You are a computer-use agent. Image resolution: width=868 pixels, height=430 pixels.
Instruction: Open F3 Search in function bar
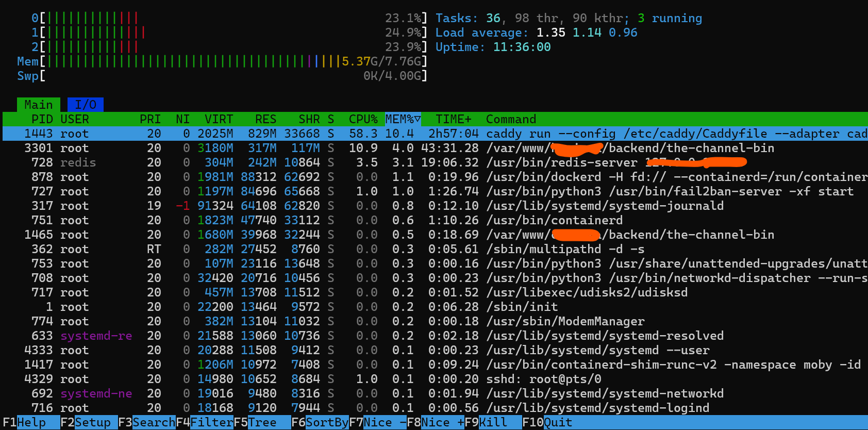tap(147, 422)
